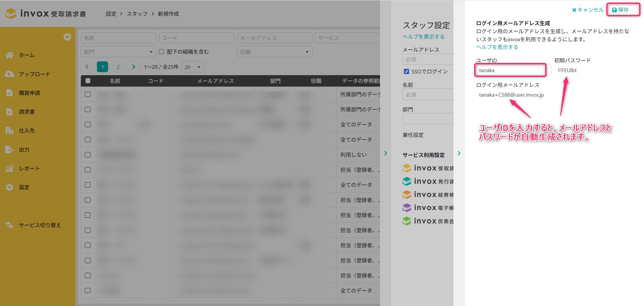Click the cloud upload icon
The image size is (644, 306).
[x=9, y=74]
